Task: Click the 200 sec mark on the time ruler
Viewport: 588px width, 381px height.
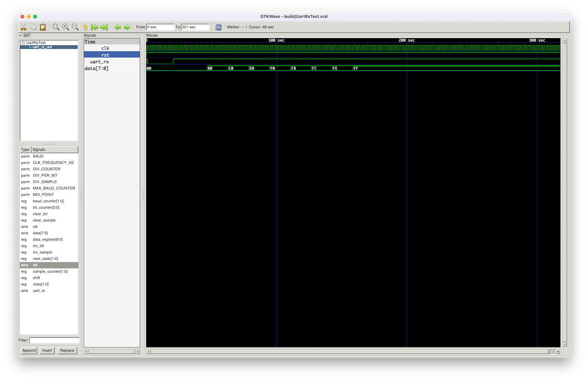Action: coord(407,40)
